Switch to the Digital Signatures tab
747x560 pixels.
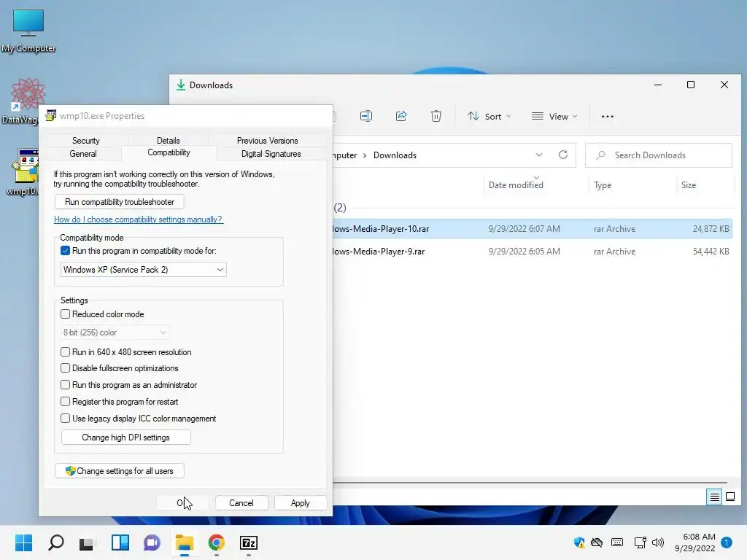tap(271, 154)
